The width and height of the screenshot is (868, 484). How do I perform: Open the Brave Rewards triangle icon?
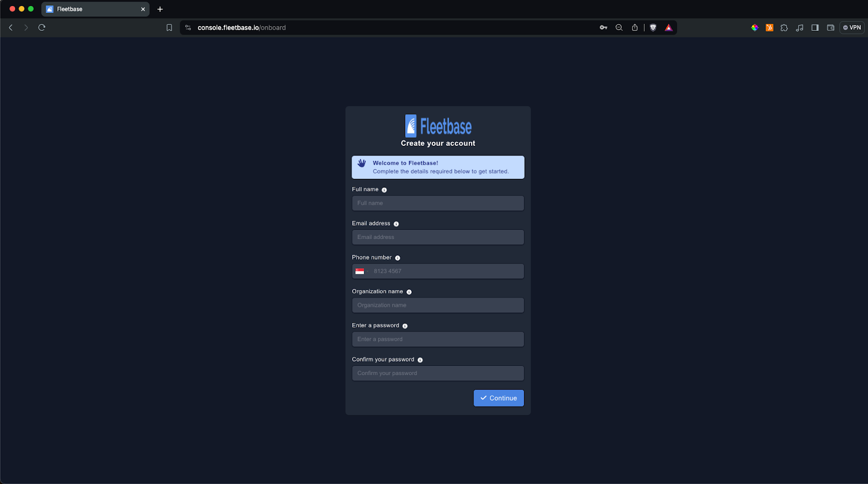pyautogui.click(x=669, y=28)
